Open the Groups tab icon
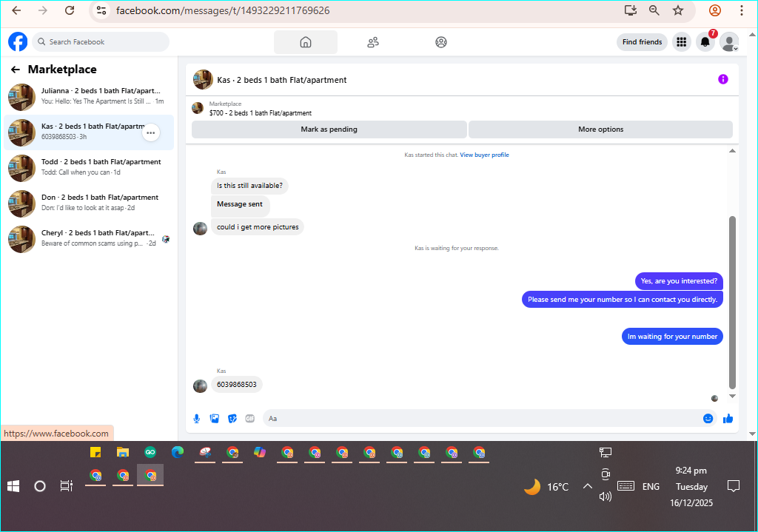The height and width of the screenshot is (532, 758). click(441, 42)
